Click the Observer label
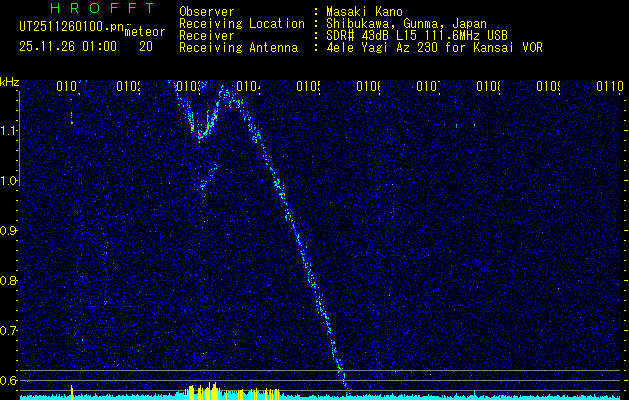The image size is (629, 400). click(x=207, y=12)
